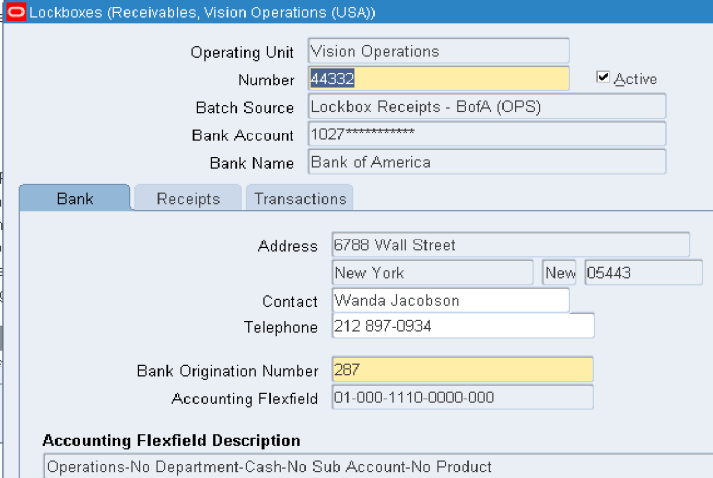
Task: Click the postal code field 05443
Action: coord(643,273)
